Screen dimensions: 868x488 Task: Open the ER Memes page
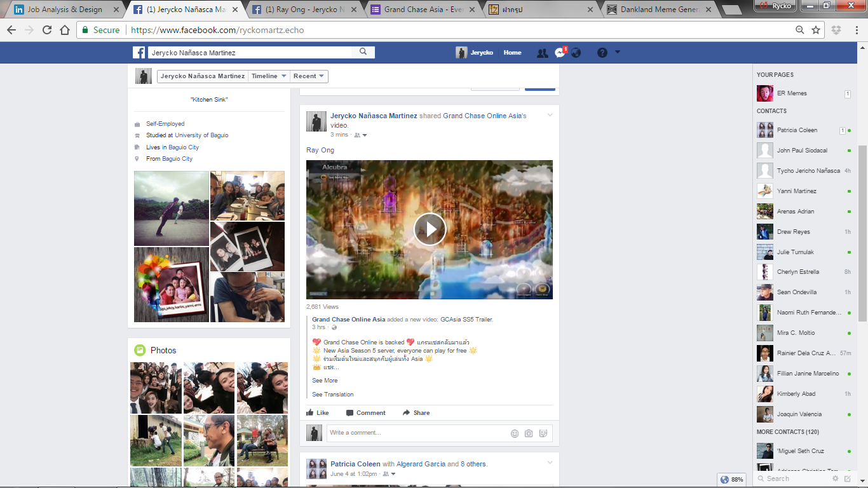coord(803,93)
